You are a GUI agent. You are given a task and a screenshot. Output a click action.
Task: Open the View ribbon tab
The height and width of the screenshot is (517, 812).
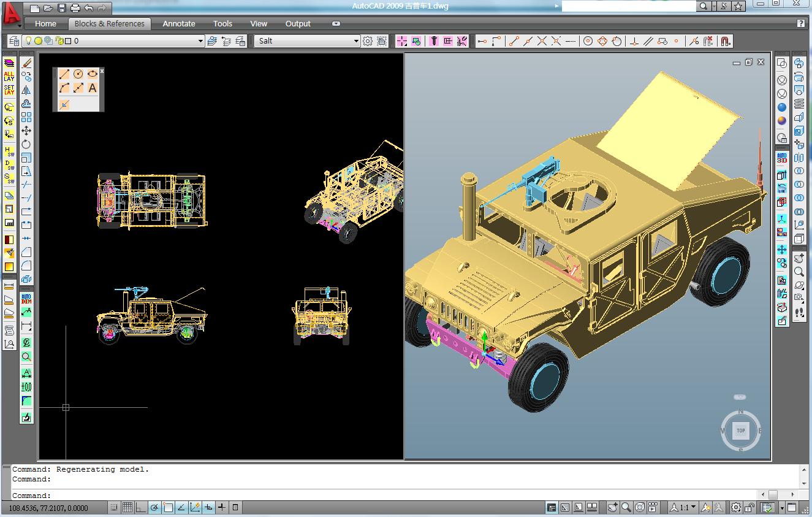tap(259, 24)
